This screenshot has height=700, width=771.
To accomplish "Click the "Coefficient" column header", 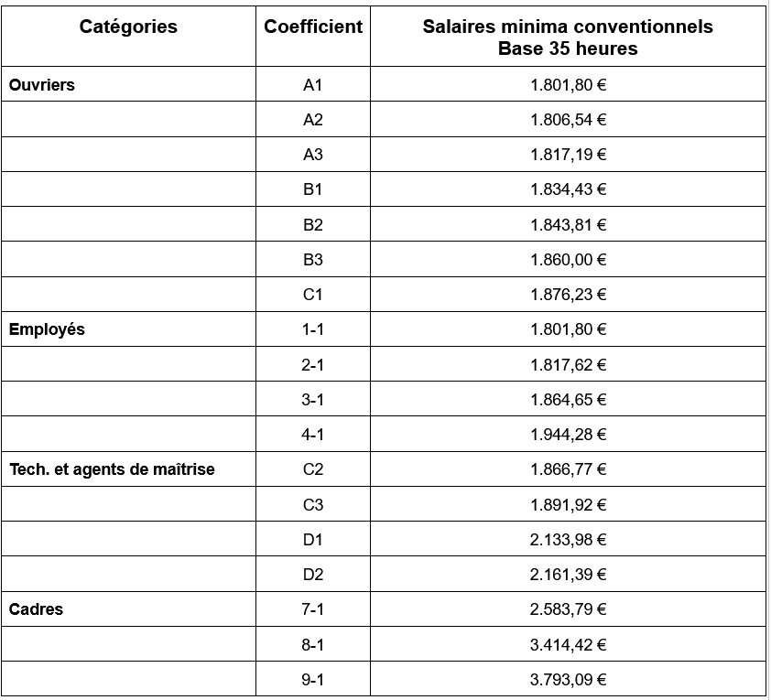I will pyautogui.click(x=313, y=27).
